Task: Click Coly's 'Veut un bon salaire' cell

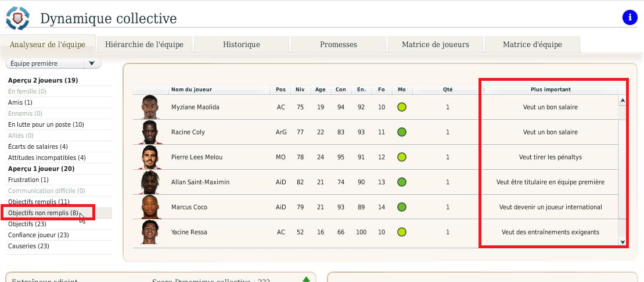Action: (551, 133)
